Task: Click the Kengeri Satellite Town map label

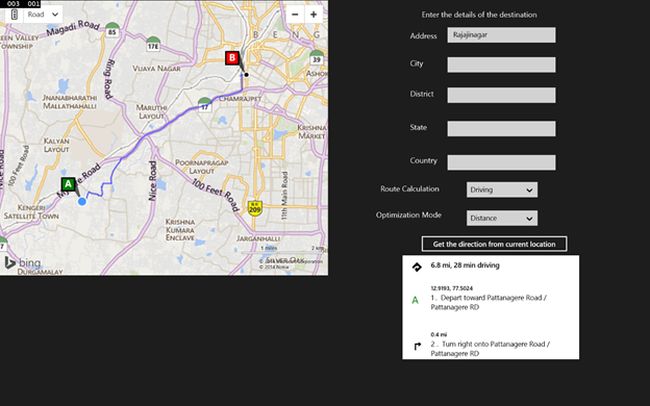Action: click(x=32, y=212)
